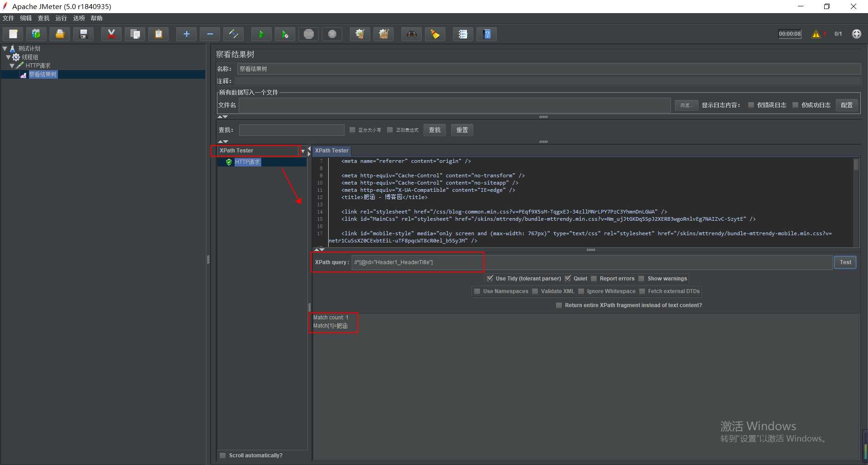The width and height of the screenshot is (868, 465).
Task: Open the 文件 menu
Action: pyautogui.click(x=8, y=18)
